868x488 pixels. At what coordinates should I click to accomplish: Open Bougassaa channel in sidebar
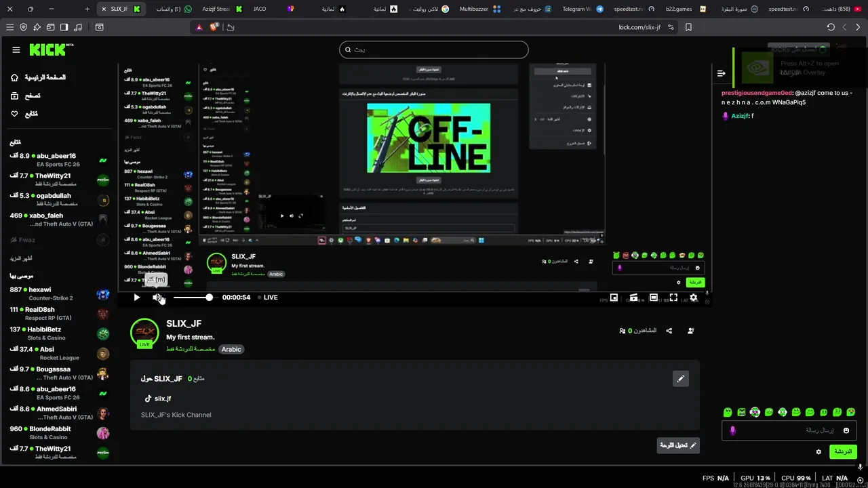tap(60, 373)
